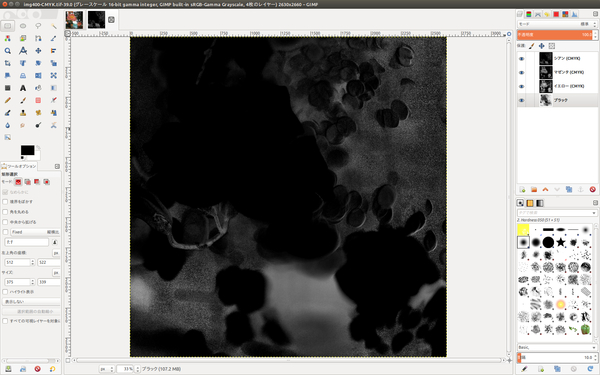The height and width of the screenshot is (375, 600).
Task: Choose the Text tool
Action: 23,88
